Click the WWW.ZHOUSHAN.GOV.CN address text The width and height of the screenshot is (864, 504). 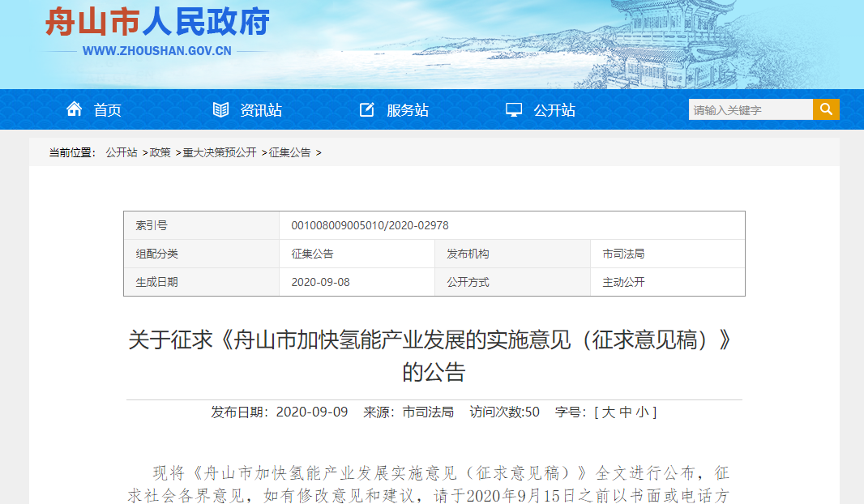click(156, 51)
